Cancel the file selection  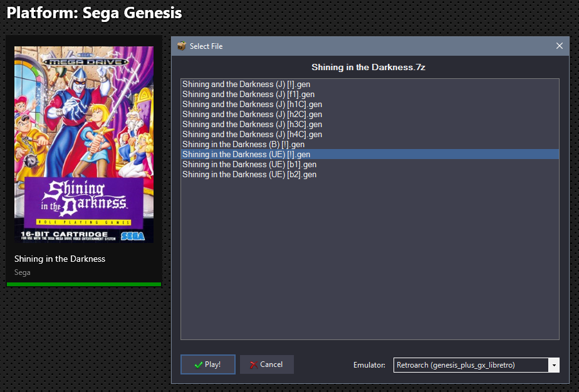point(266,364)
